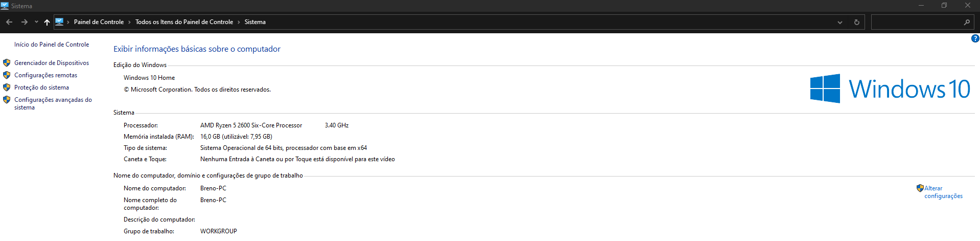Image resolution: width=980 pixels, height=241 pixels.
Task: Open recent locations dropdown chevron
Action: coord(36,22)
